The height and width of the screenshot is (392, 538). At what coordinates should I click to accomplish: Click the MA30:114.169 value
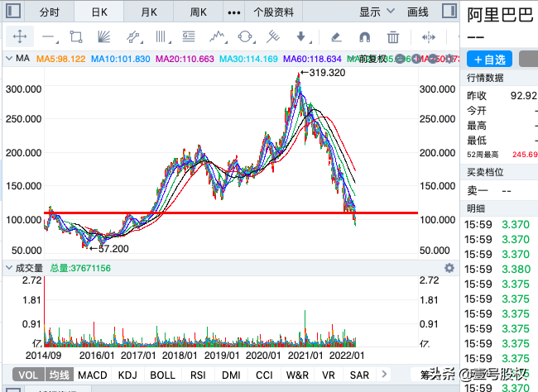click(x=248, y=59)
